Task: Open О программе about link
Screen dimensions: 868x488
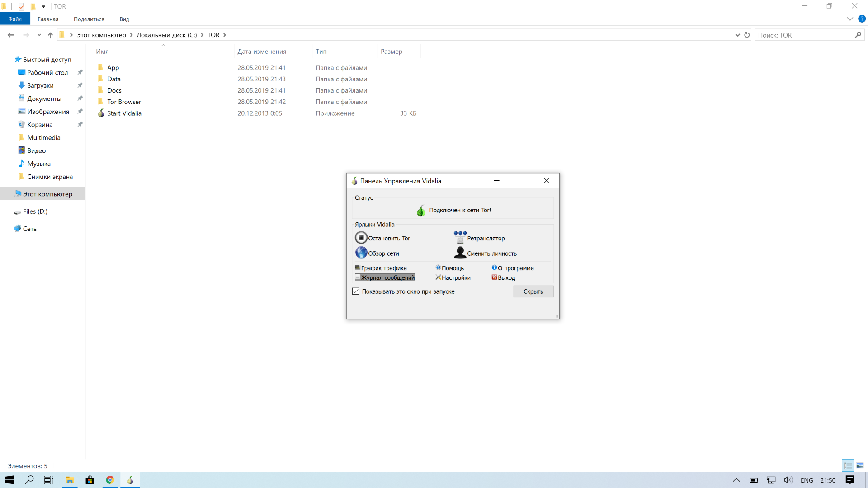Action: [x=513, y=268]
